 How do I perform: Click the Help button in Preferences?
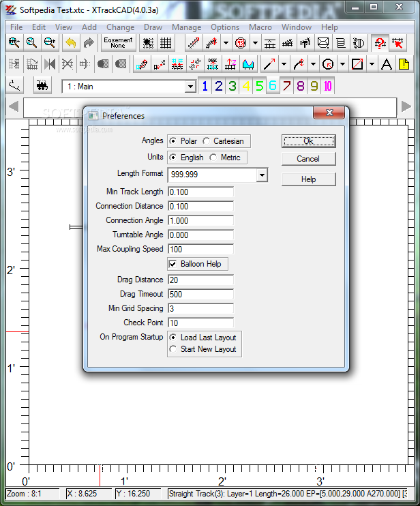tap(309, 179)
